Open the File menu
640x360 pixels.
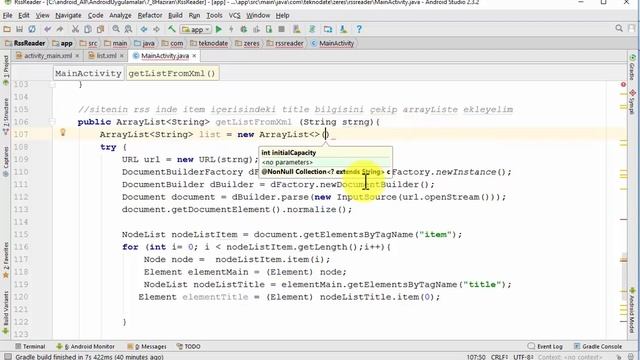7,16
